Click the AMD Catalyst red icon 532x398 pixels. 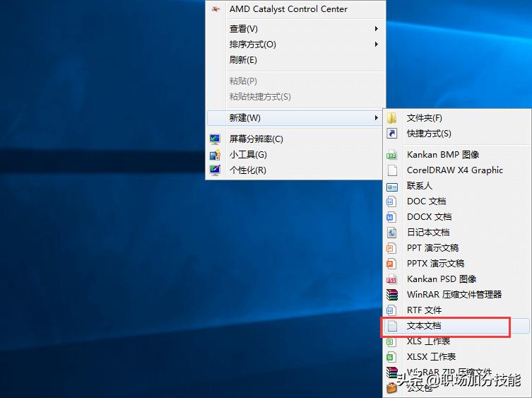(x=215, y=9)
